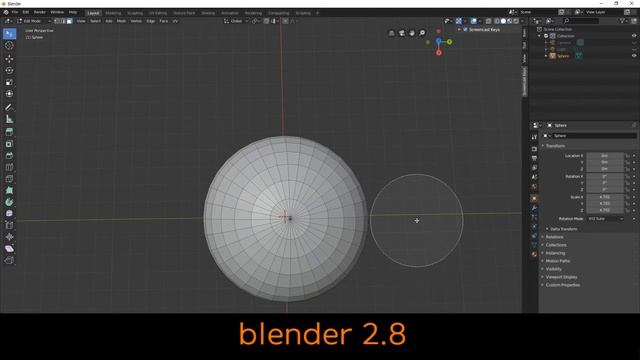Switch to edge select mode
The height and width of the screenshot is (360, 640).
[63, 21]
